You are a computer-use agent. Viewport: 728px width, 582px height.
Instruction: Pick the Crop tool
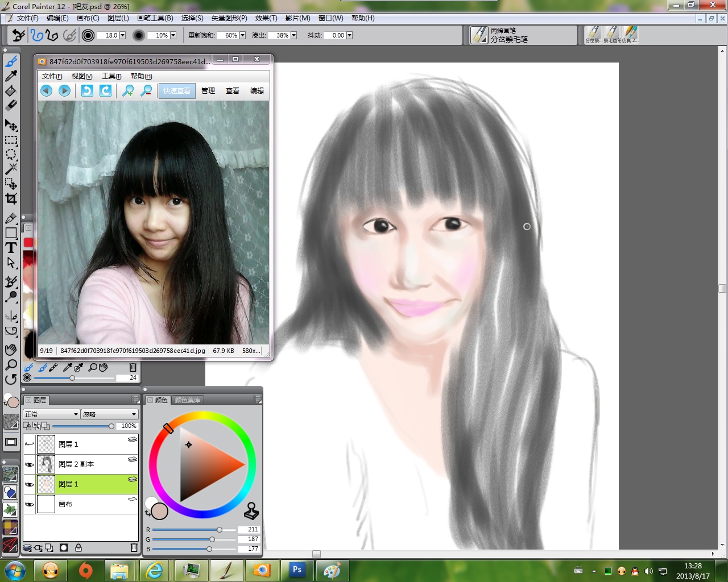pyautogui.click(x=11, y=198)
